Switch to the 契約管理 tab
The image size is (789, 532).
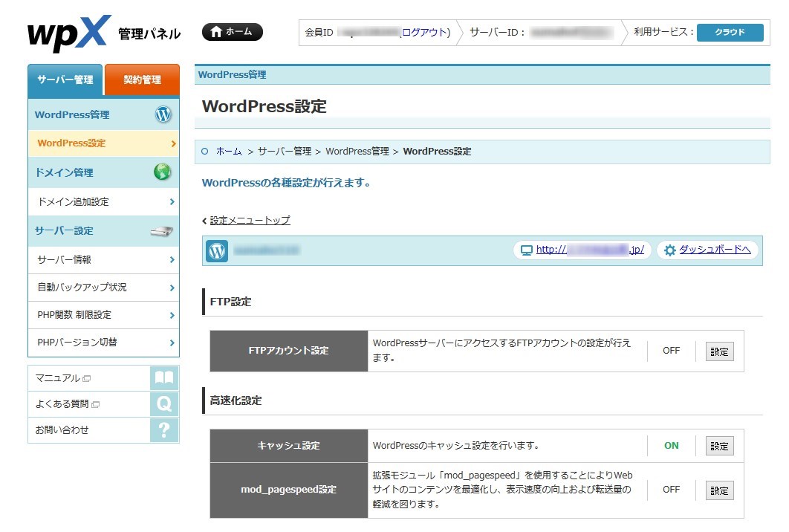142,80
